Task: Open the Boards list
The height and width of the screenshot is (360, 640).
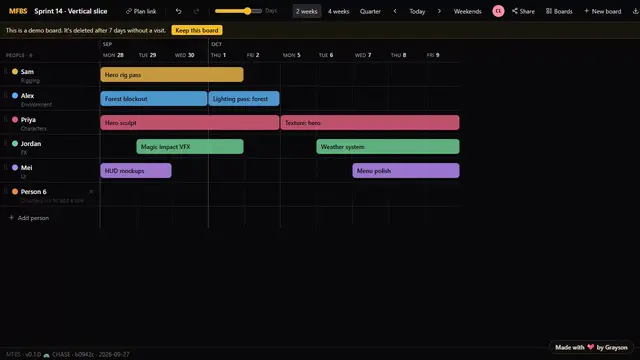Action: 559,11
